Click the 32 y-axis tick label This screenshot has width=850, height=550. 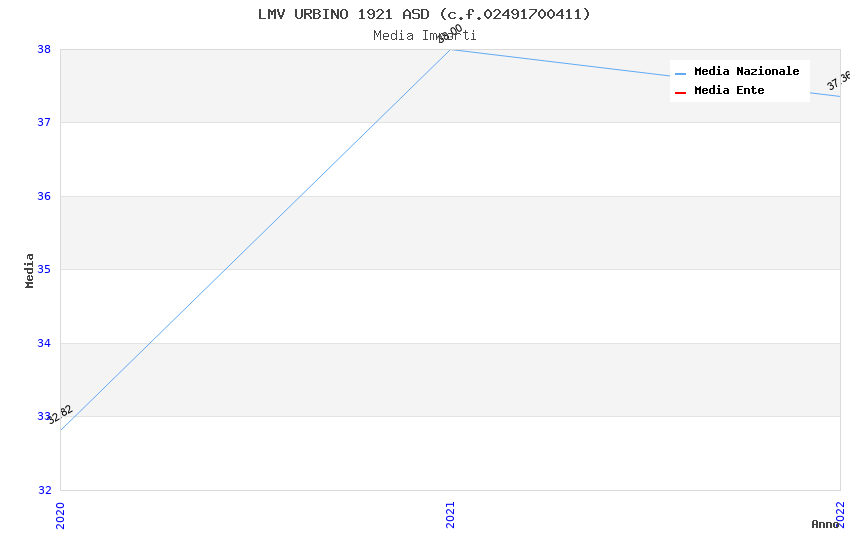(44, 490)
